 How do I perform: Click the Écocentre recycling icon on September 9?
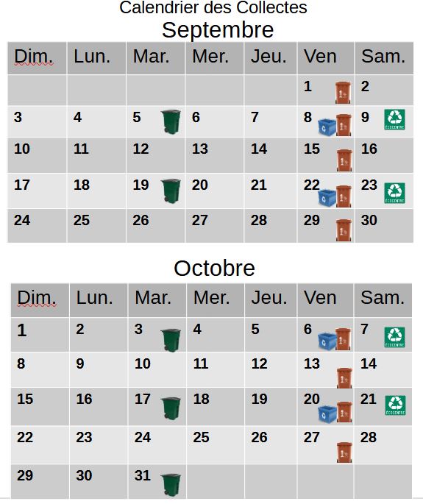click(x=395, y=120)
